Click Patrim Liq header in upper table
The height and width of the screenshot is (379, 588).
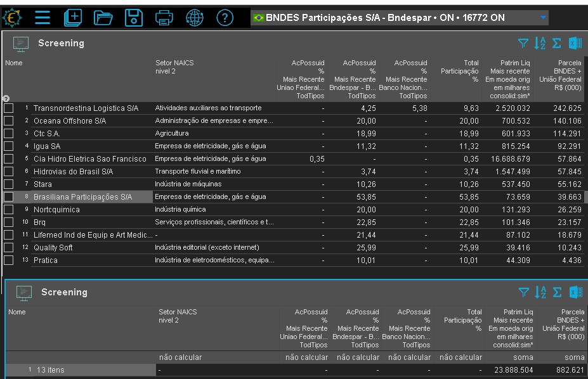tap(507, 79)
